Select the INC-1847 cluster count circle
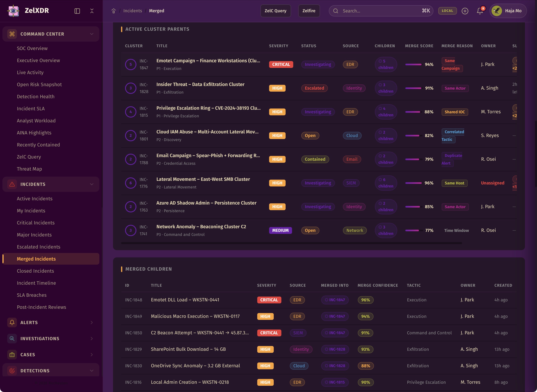This screenshot has width=537, height=392. (130, 64)
